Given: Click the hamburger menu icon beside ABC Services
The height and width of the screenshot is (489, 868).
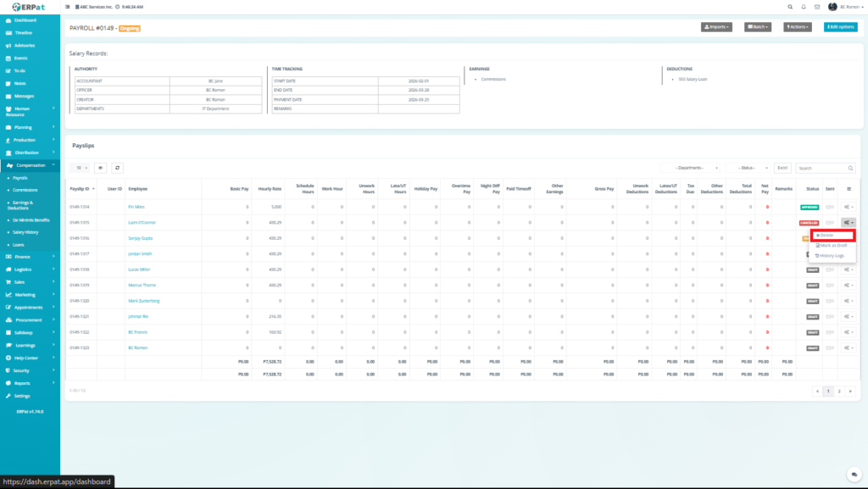Looking at the screenshot, I should click(x=68, y=7).
